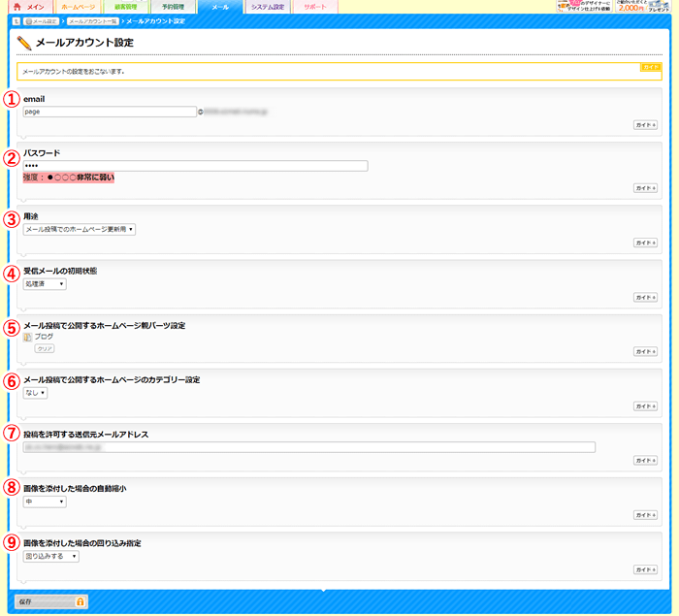Go to メールアカウント一覧 breadcrumb link
Viewport: 679px width, 616px height.
point(92,20)
